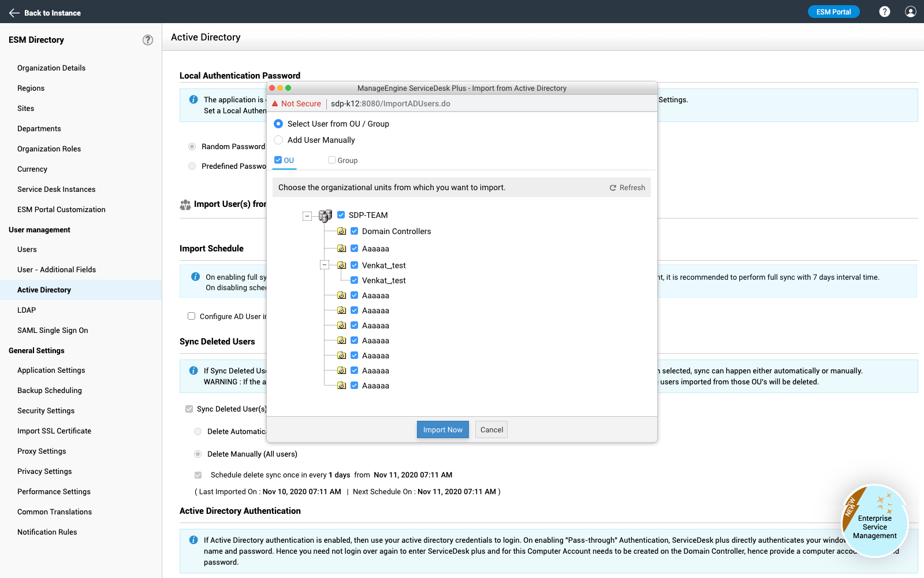Select the nested Venkat_test child item
The height and width of the screenshot is (578, 924).
[x=383, y=280]
